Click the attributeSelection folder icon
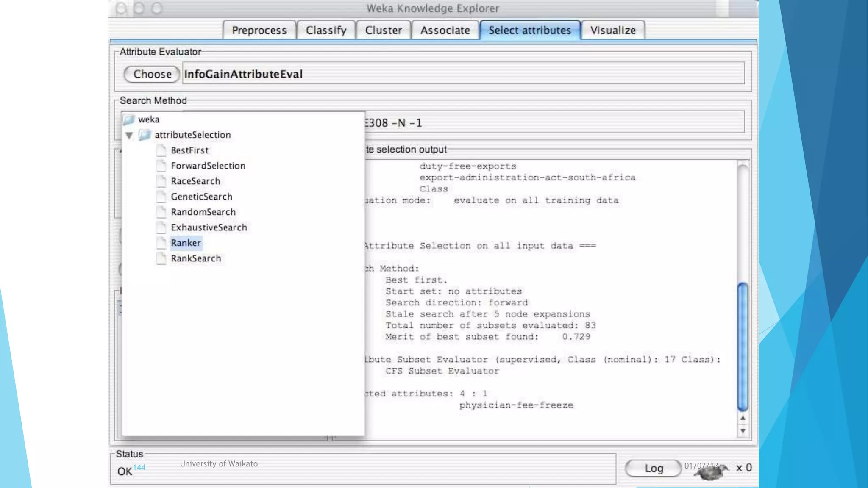The width and height of the screenshot is (868, 488). [145, 135]
